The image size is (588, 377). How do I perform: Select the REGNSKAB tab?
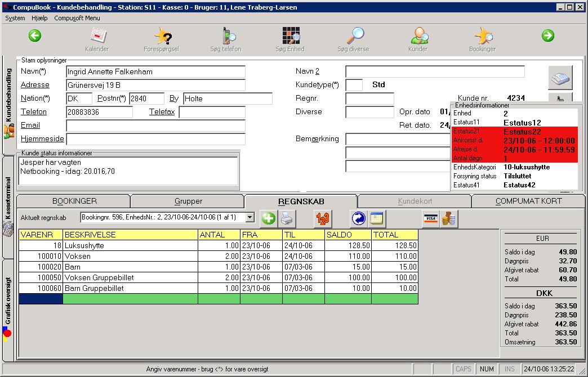coord(301,201)
